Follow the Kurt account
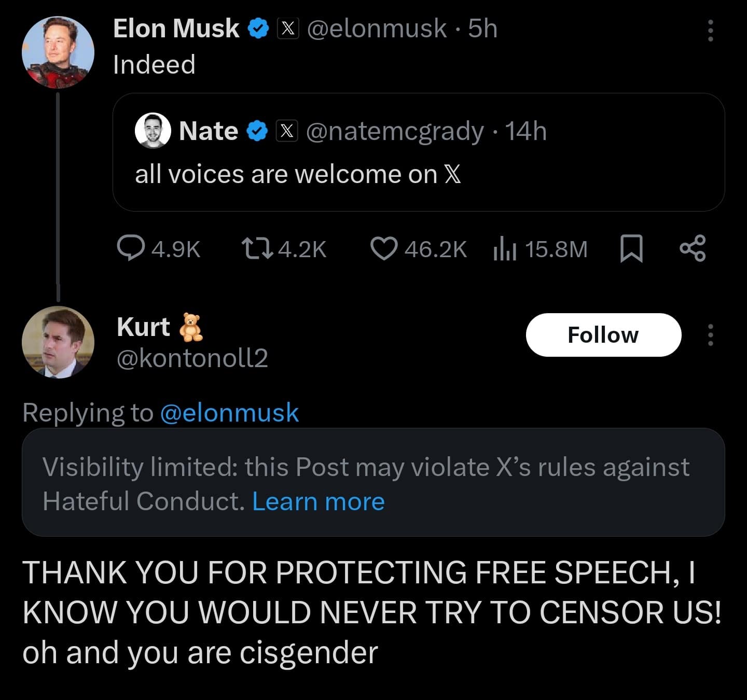 click(x=603, y=335)
